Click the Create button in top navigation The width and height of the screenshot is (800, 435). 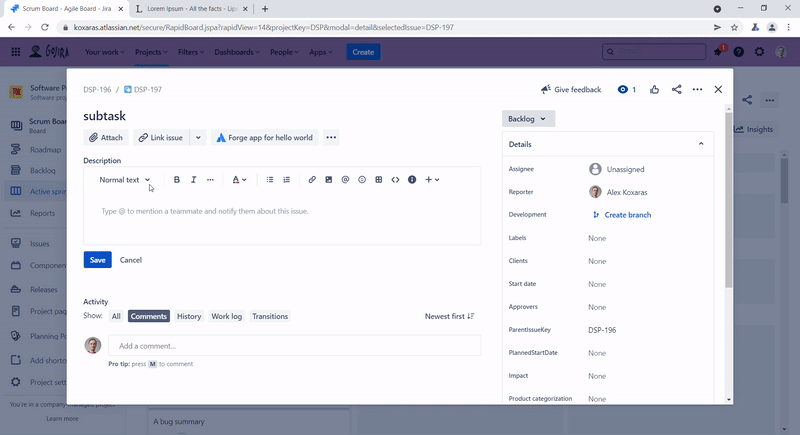click(x=363, y=52)
